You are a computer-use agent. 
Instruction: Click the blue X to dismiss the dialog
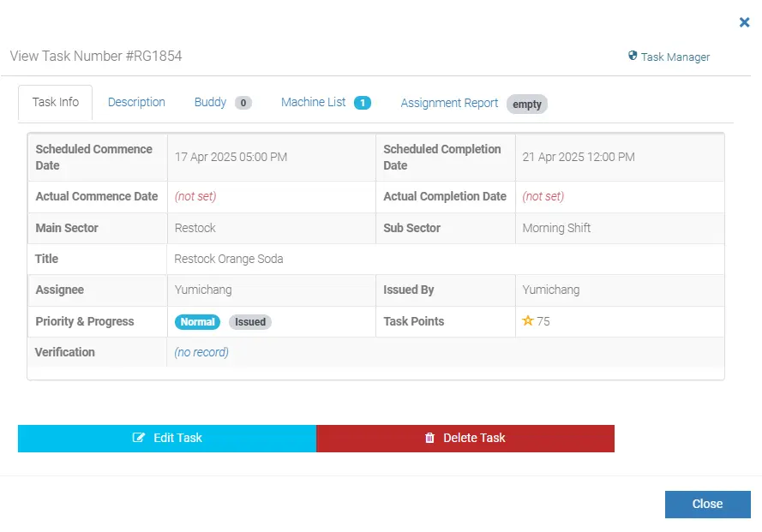(744, 22)
